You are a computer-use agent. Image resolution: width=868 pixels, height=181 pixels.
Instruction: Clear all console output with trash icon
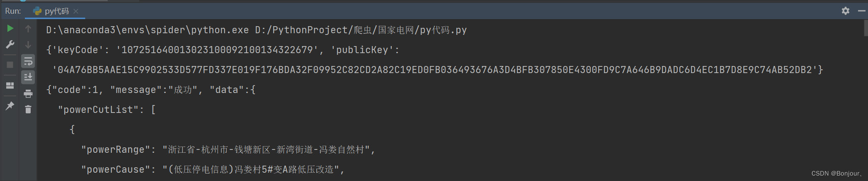28,110
